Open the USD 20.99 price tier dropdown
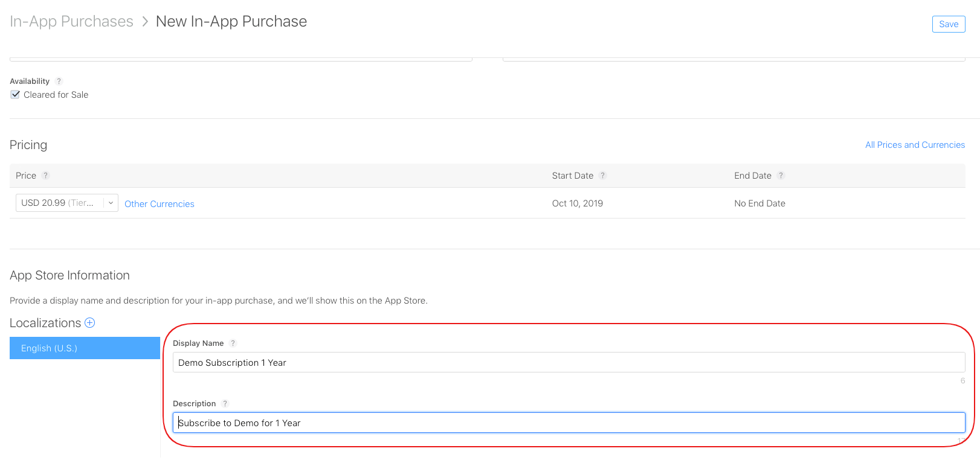Screen dimensions: 980x463 [66, 203]
